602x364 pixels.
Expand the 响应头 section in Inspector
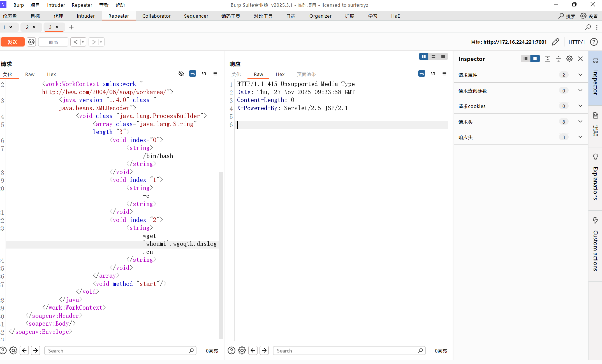[x=580, y=137]
